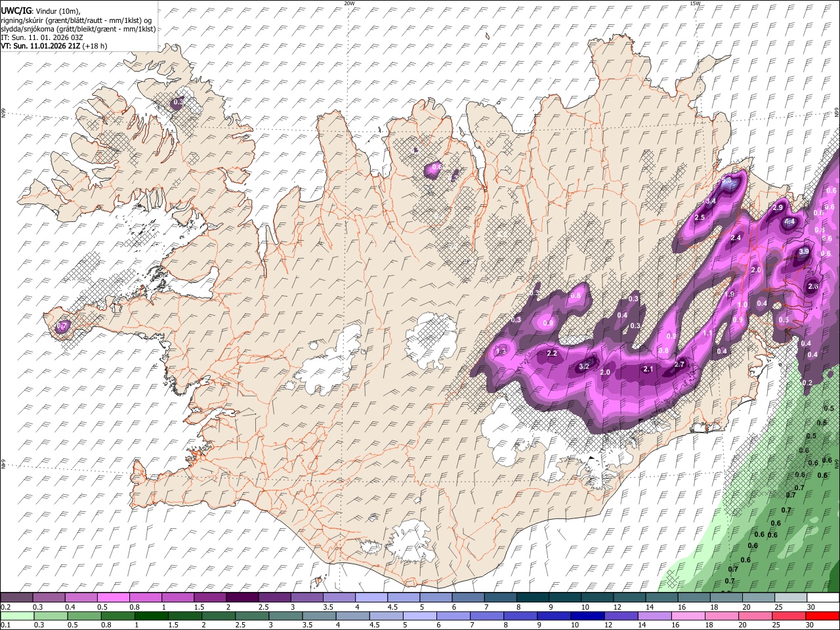
Task: Click the 3.4 snowfall value in the east
Action: coord(710,201)
